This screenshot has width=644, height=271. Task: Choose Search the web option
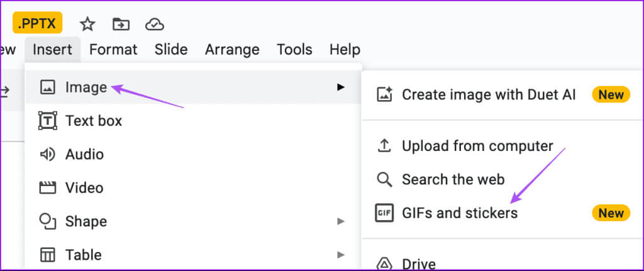pyautogui.click(x=453, y=180)
